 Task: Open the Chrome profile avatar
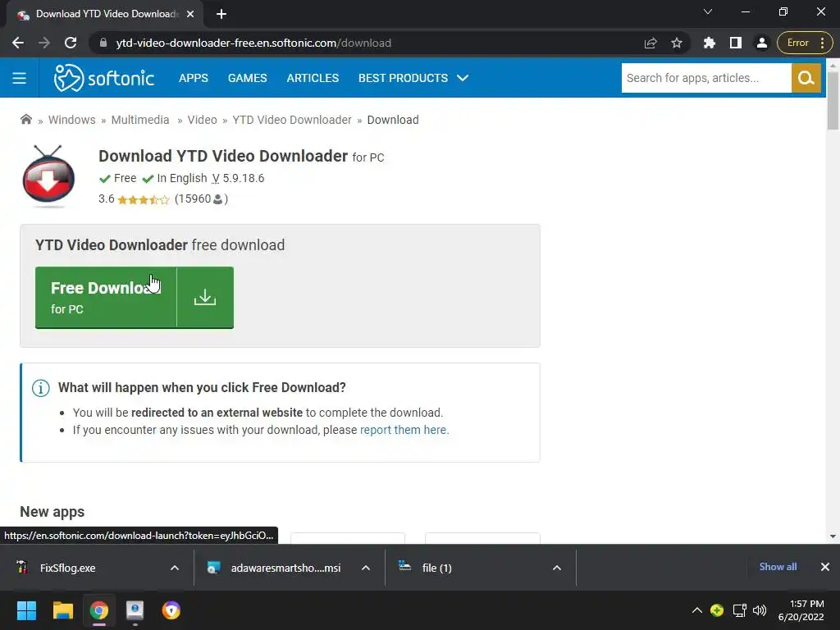[x=762, y=43]
